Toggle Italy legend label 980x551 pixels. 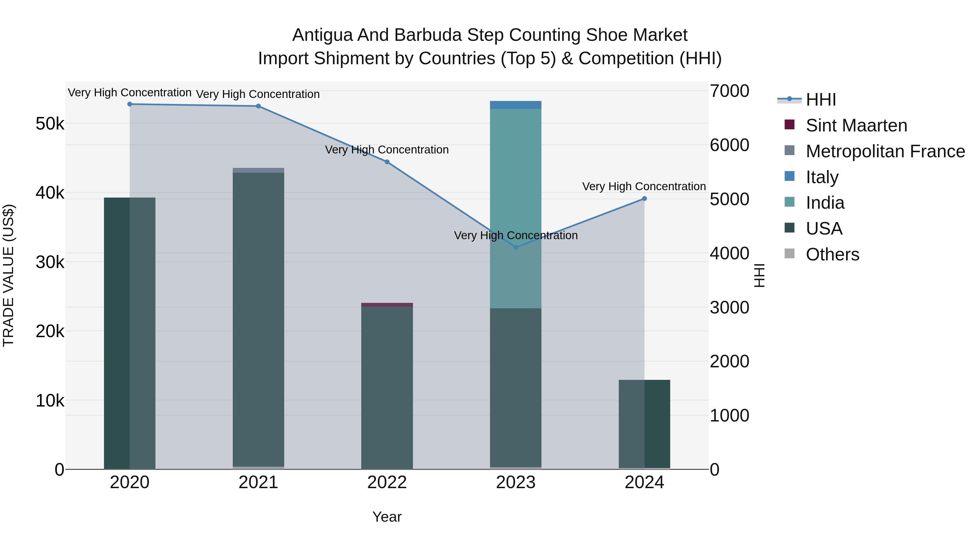point(822,177)
